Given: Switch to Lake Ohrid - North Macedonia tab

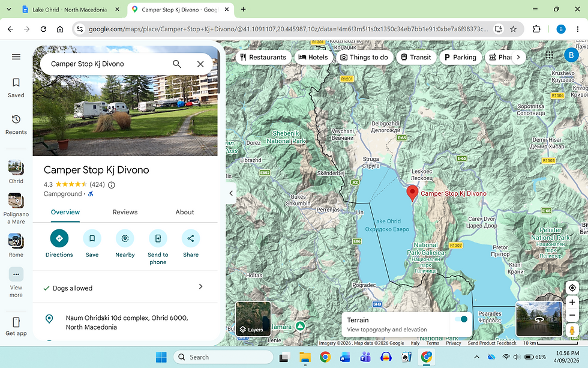Looking at the screenshot, I should click(x=70, y=10).
